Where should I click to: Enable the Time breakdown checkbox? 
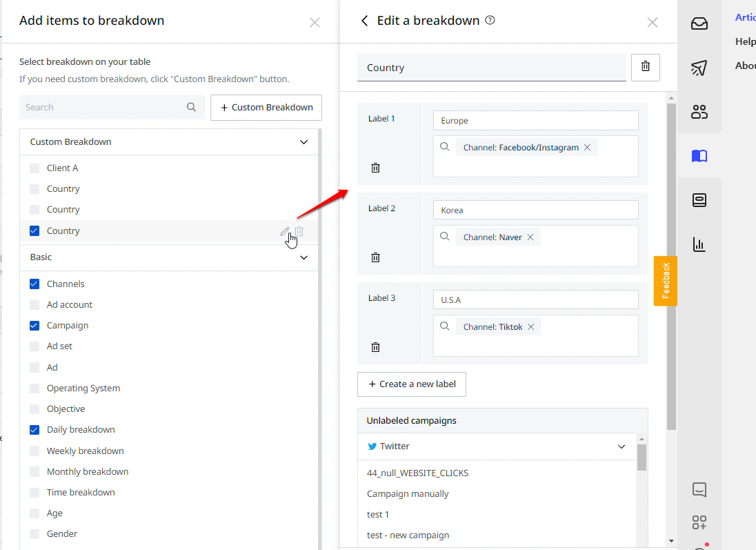pos(34,493)
